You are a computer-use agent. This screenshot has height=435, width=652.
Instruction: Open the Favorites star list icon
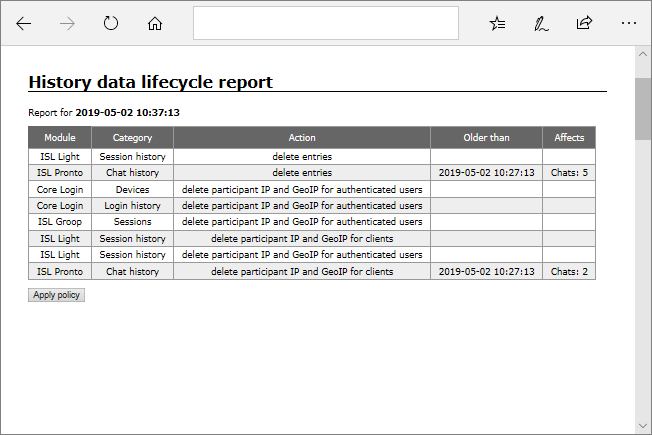pos(497,23)
